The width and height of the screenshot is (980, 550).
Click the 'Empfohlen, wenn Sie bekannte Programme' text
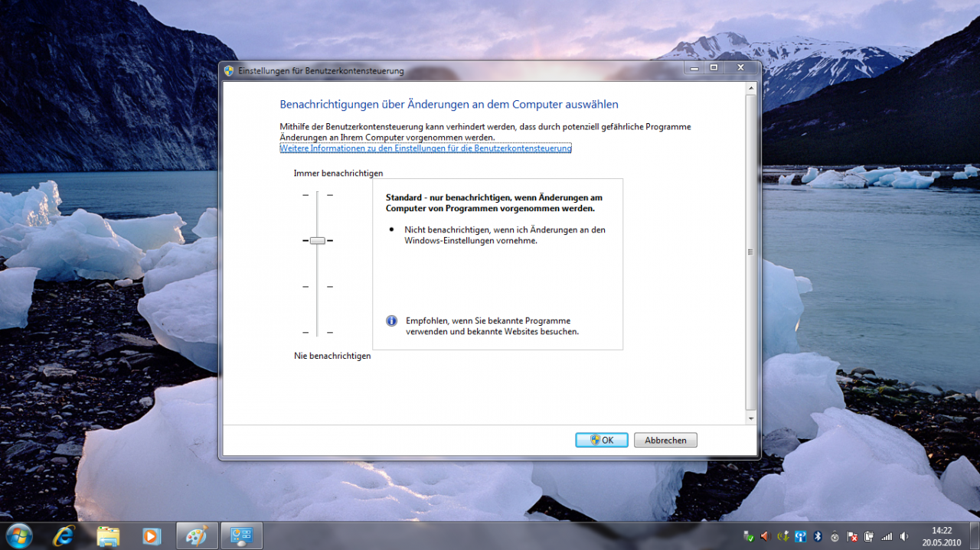pos(492,326)
